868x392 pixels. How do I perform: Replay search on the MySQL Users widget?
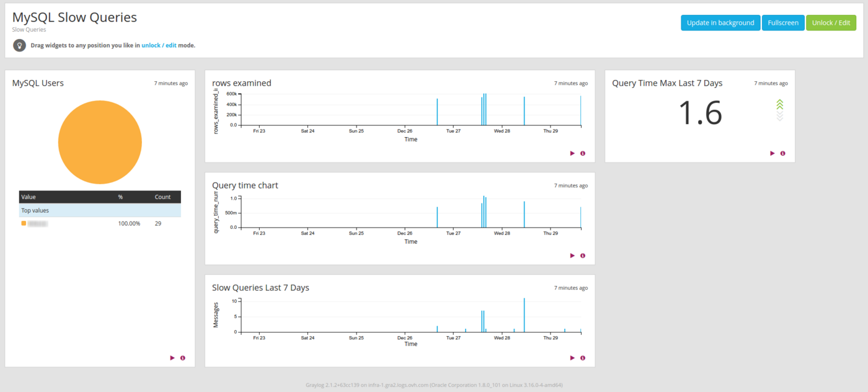172,357
